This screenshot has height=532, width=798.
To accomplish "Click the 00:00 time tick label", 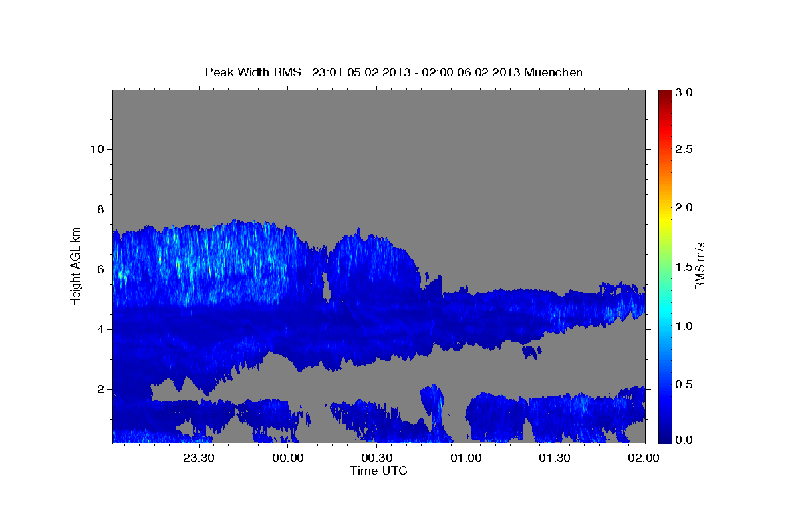I will [289, 458].
